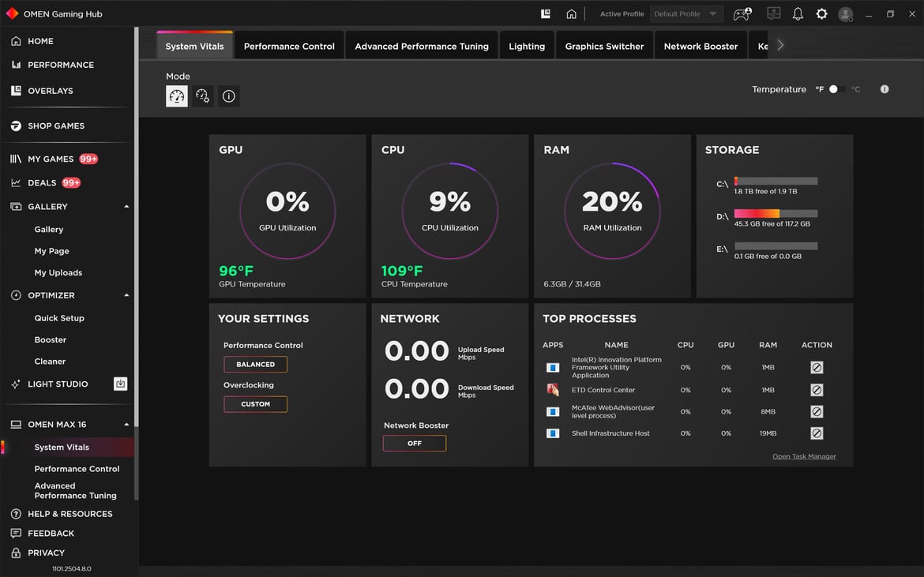
Task: Select the advanced gauge mode icon
Action: (x=203, y=96)
